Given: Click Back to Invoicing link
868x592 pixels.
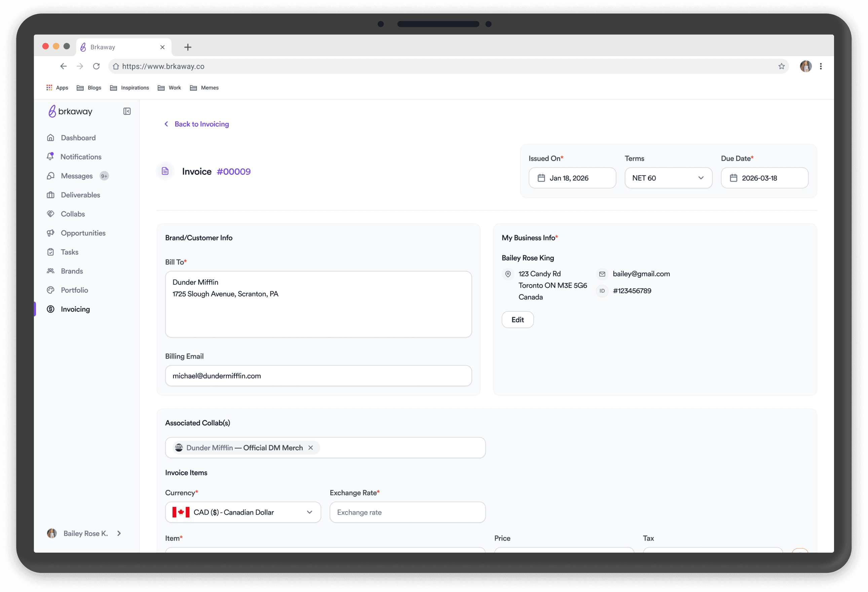Looking at the screenshot, I should pos(201,124).
